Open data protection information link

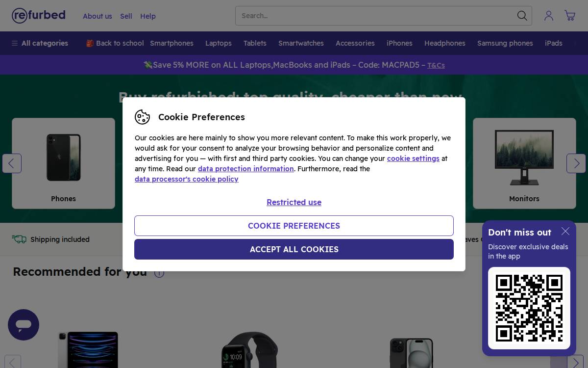click(246, 169)
